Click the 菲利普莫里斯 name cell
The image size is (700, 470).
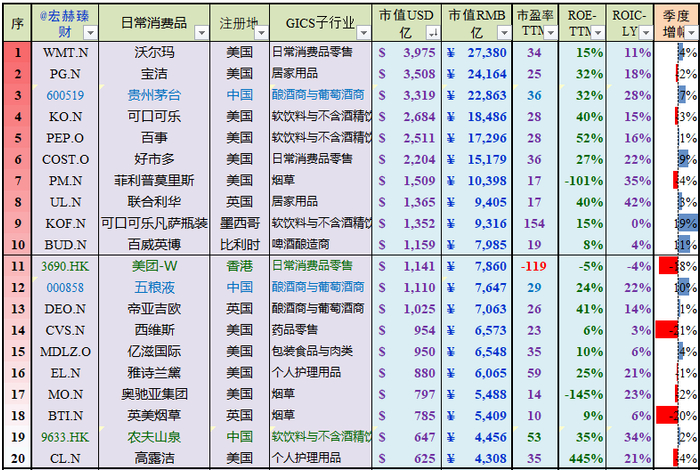click(x=154, y=181)
